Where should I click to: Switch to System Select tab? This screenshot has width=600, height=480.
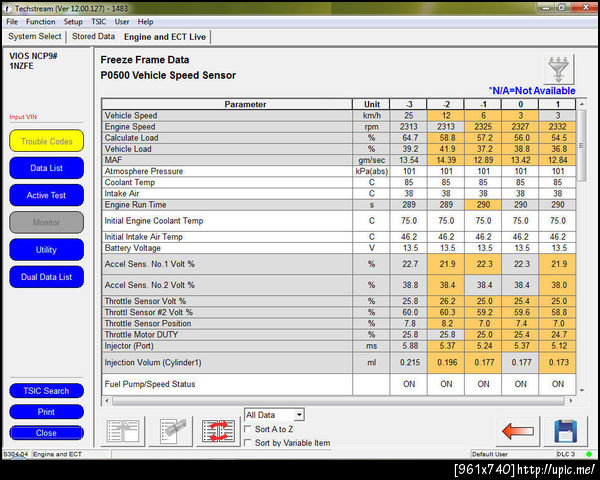35,36
